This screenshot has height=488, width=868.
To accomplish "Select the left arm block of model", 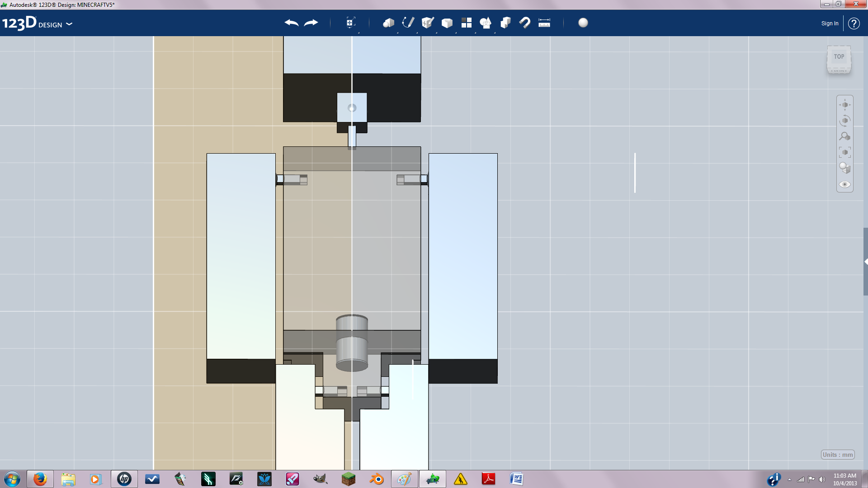I will click(x=241, y=268).
